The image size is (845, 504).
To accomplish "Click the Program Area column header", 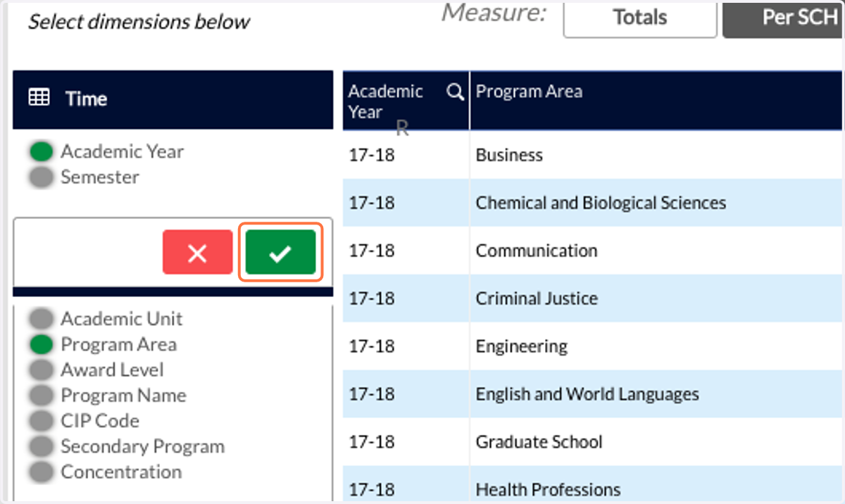I will [656, 100].
